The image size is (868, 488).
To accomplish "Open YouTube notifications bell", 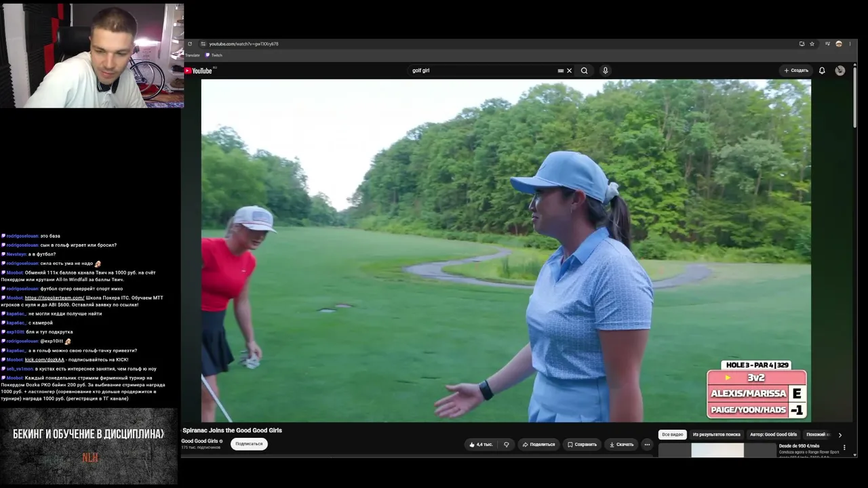I will 822,70.
